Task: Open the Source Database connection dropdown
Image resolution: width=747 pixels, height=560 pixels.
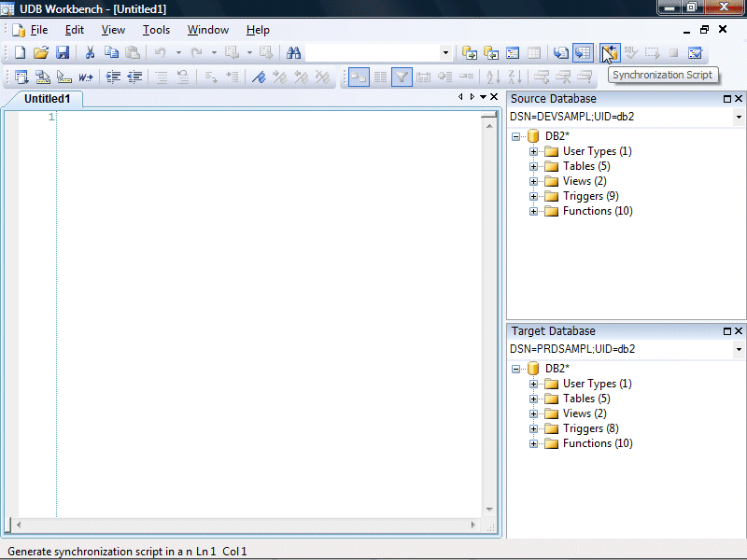Action: [739, 117]
